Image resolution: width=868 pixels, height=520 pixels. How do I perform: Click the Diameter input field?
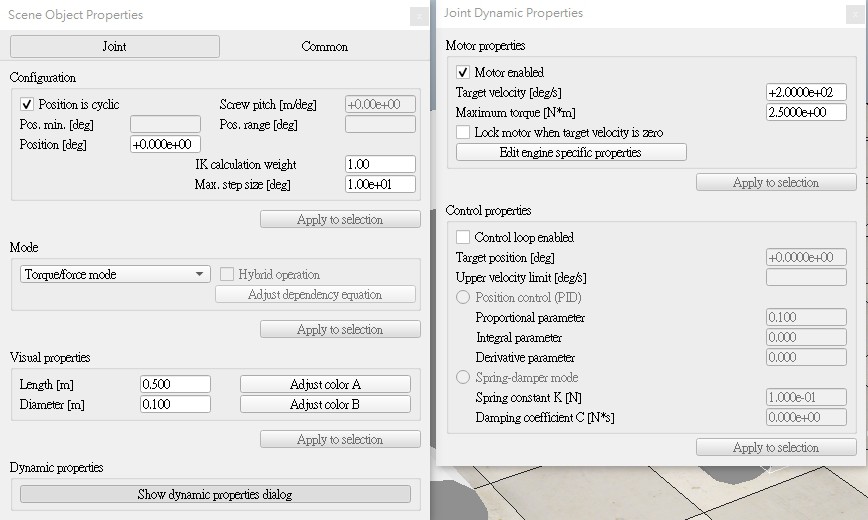point(175,404)
